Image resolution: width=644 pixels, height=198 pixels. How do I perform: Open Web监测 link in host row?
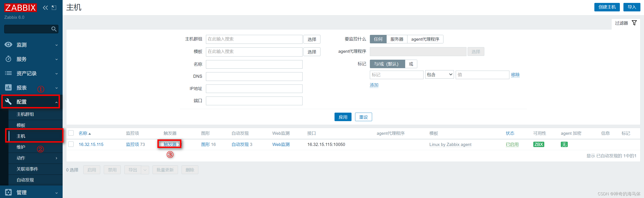tap(281, 145)
